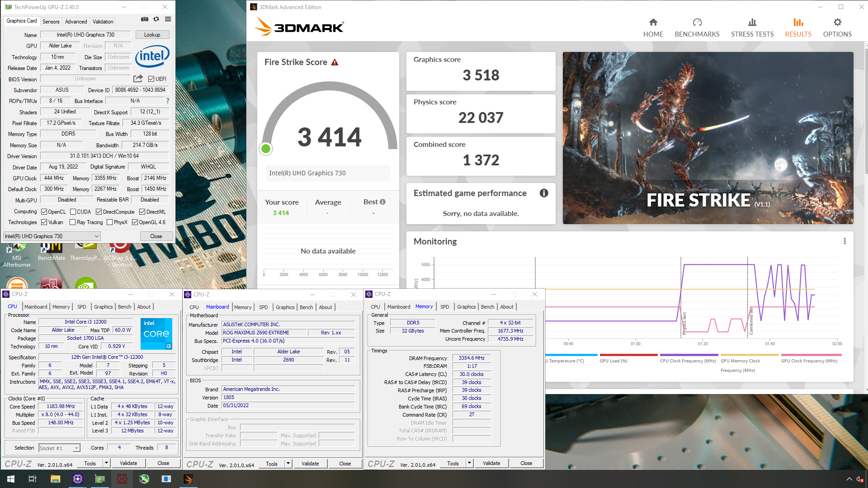Click Close in Mainboard CPU-Z window

345,464
